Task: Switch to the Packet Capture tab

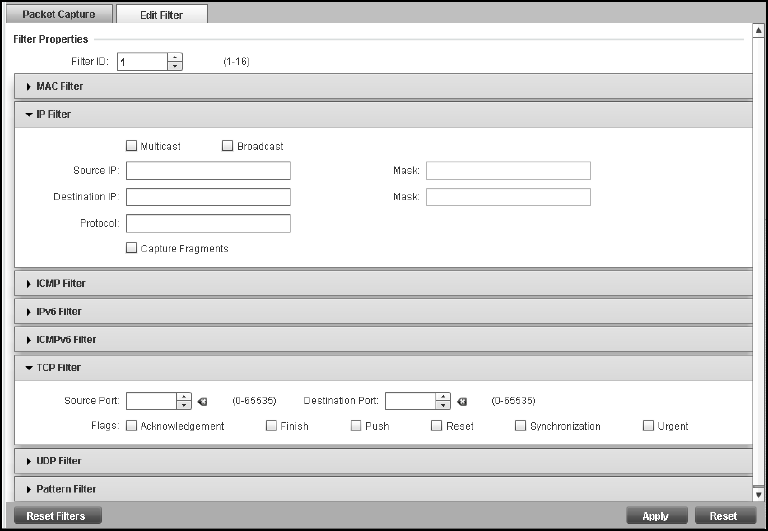Action: (x=58, y=14)
